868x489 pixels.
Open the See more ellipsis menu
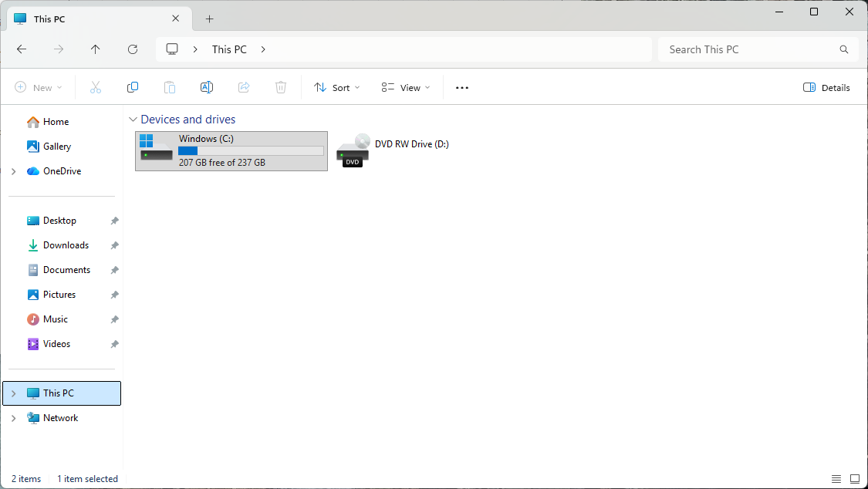pyautogui.click(x=462, y=88)
